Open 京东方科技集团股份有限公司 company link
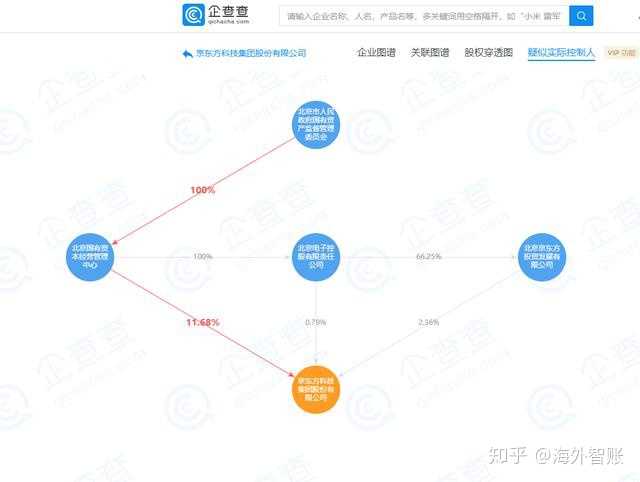 251,53
